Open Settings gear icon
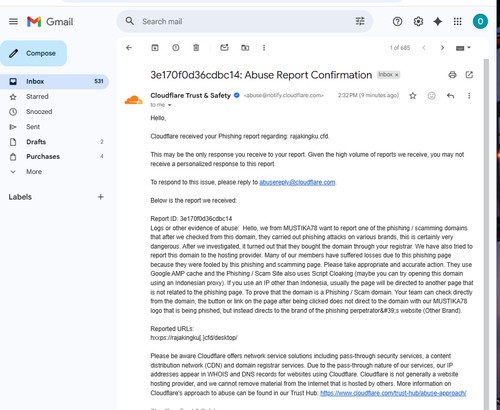Screen dimensions: 500x410 418,22
